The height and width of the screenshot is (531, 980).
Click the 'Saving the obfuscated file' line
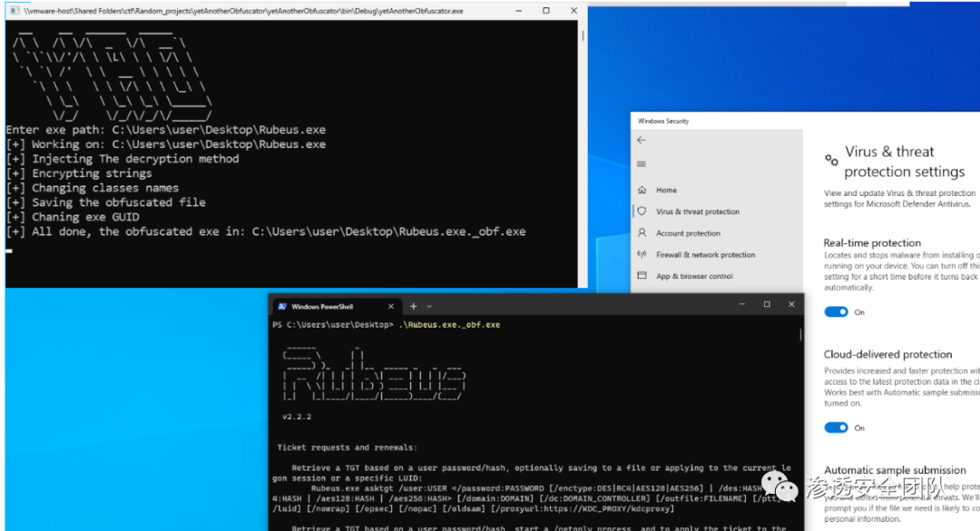[105, 202]
